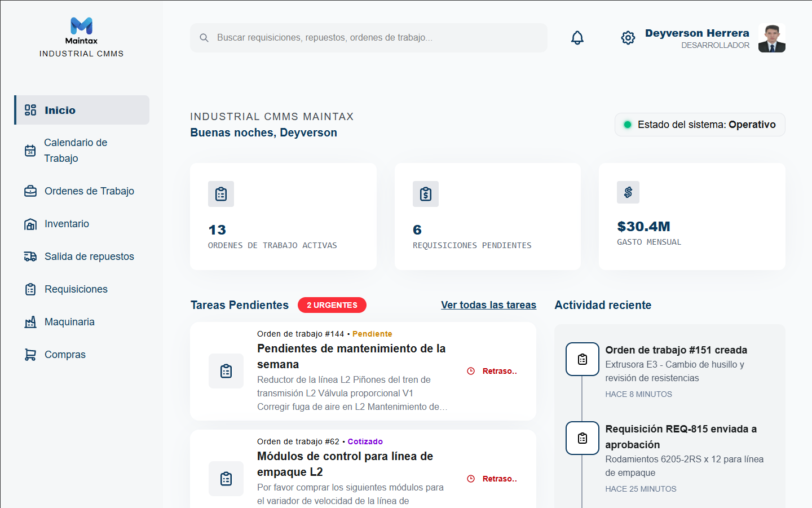Open Requisiciones in the sidebar
The height and width of the screenshot is (508, 812).
click(82, 289)
